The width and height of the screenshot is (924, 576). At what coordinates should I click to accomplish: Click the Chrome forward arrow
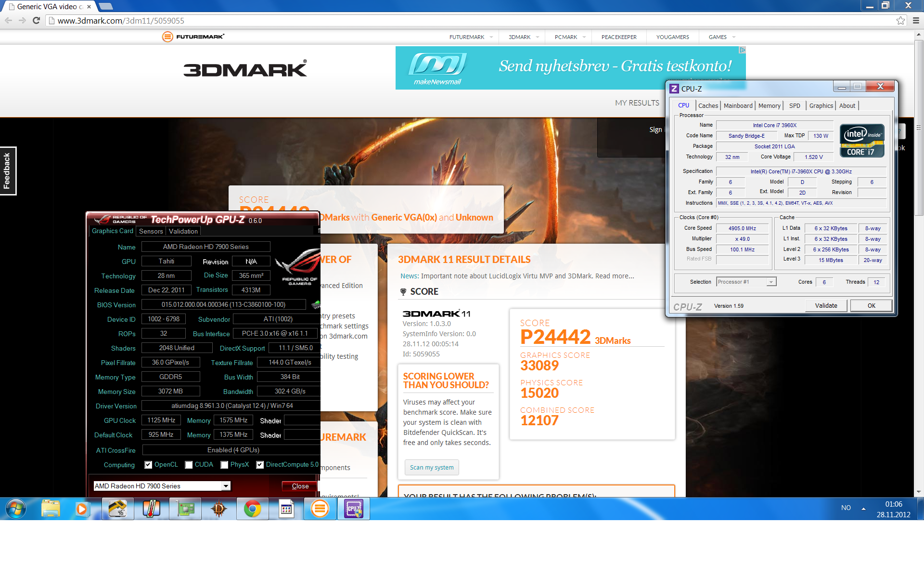(22, 20)
